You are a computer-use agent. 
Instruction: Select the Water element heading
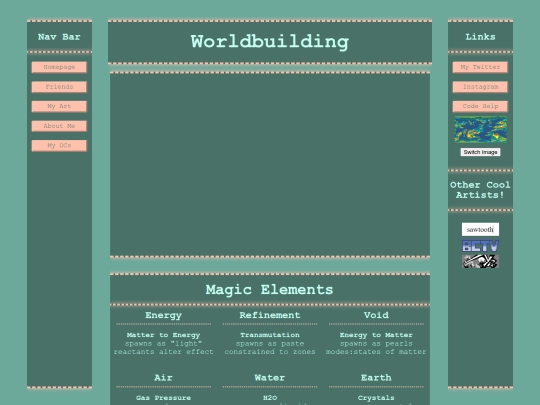[270, 378]
